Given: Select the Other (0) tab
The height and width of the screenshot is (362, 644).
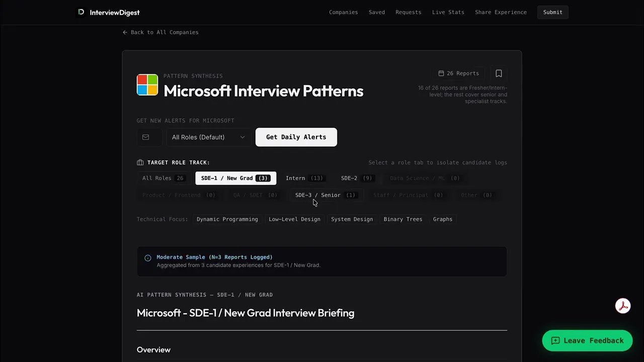Looking at the screenshot, I should tap(476, 195).
